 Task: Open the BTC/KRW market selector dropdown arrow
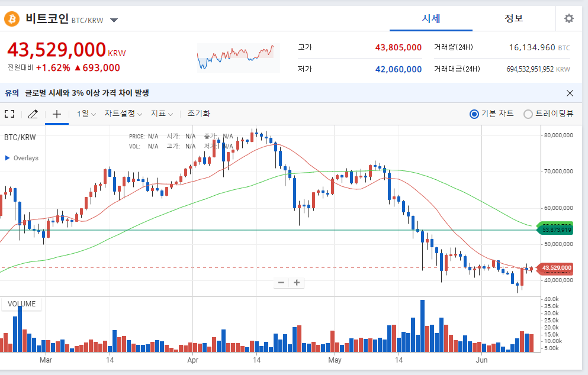114,20
